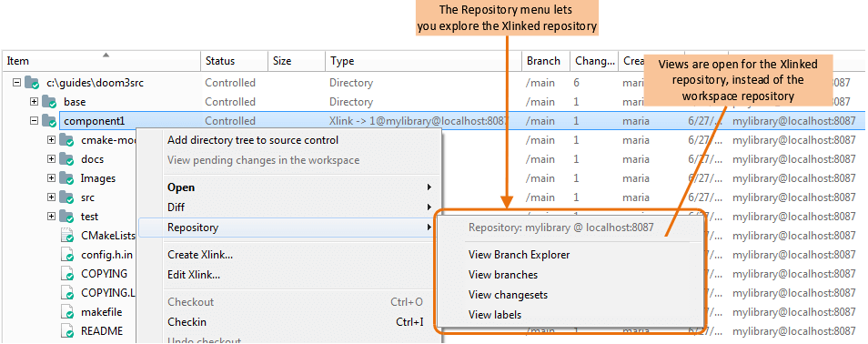
Task: Sort by the Status column header
Action: (234, 61)
